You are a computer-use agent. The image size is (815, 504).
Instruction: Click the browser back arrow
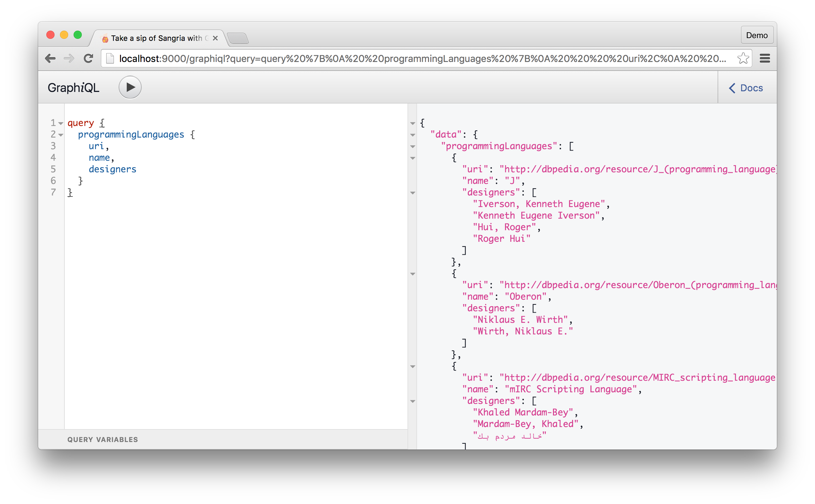pos(50,59)
